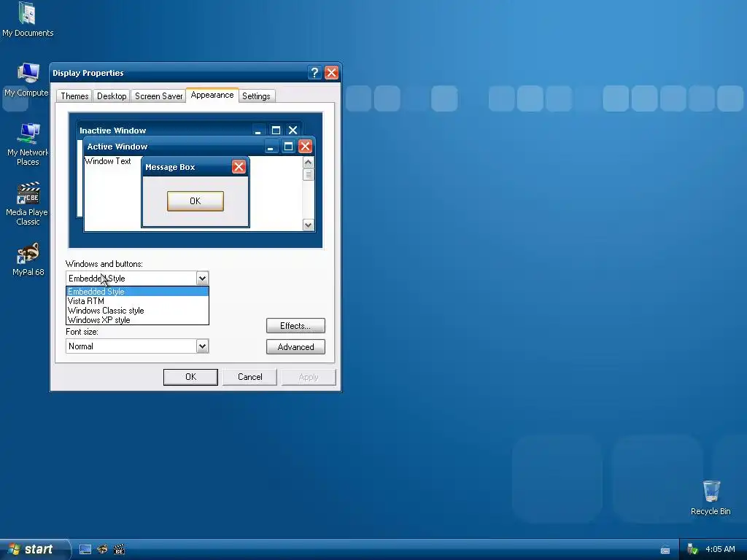747x560 pixels.
Task: Switch to the Themes tab
Action: (x=74, y=96)
